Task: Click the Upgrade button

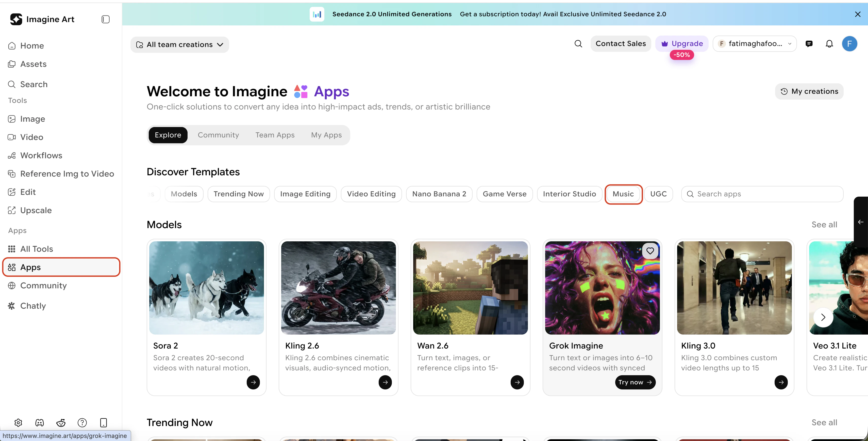Action: pos(682,43)
